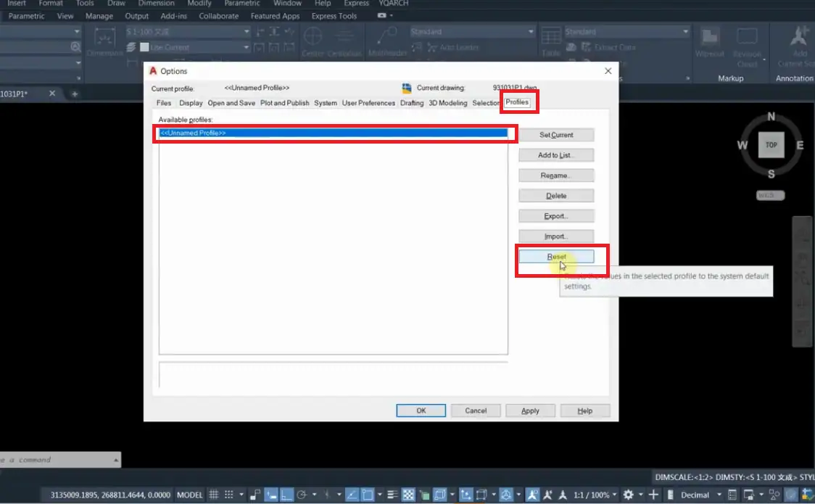Open the User Preferences tab
Screen dimensions: 815x504
point(368,103)
